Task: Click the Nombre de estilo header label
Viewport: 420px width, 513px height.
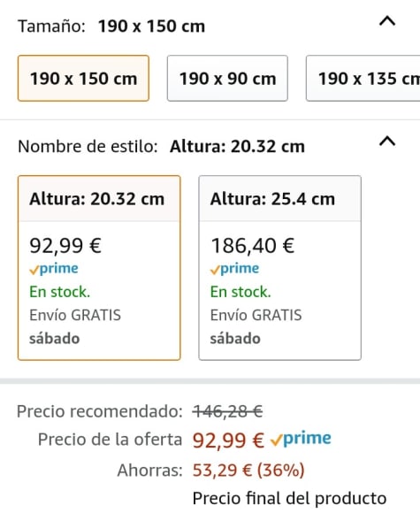Action: 88,146
